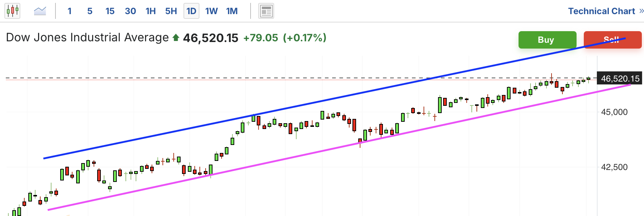Viewport: 644px width, 216px height.
Task: Click the 46,520.15 price axis label
Action: click(620, 79)
